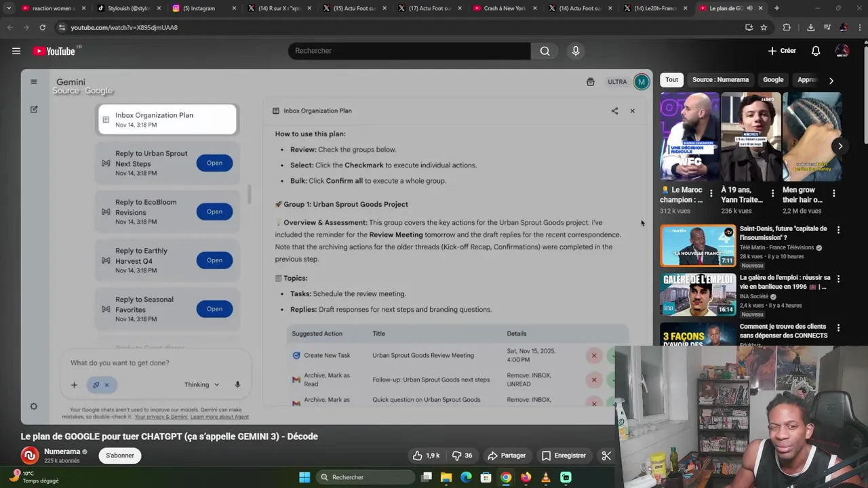The width and height of the screenshot is (868, 488).
Task: Click the taskbar Rechercher search field
Action: (x=366, y=477)
